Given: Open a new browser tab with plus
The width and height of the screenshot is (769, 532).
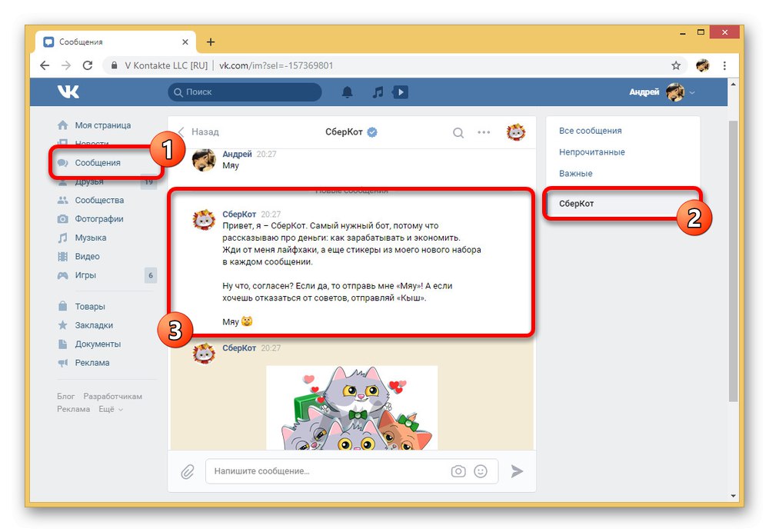Looking at the screenshot, I should point(211,42).
